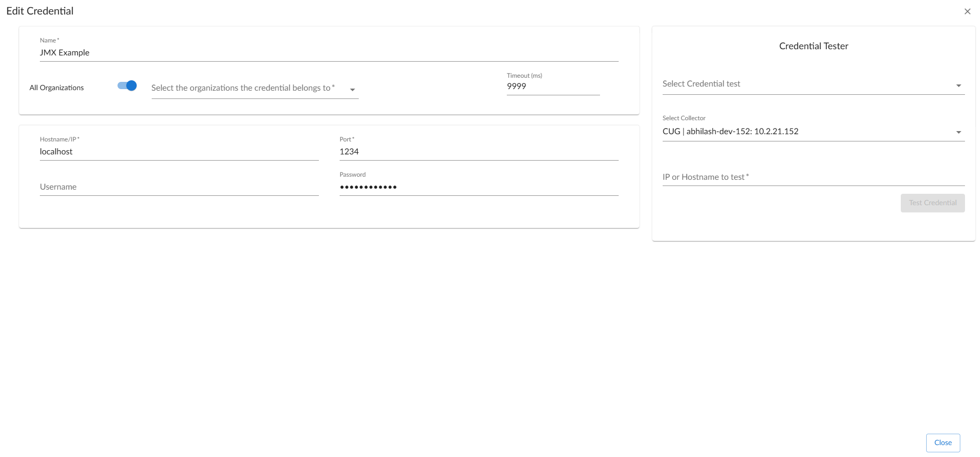Open the Select Collector field showing CUG
Viewport: 980px width, 457px height.
(x=808, y=132)
